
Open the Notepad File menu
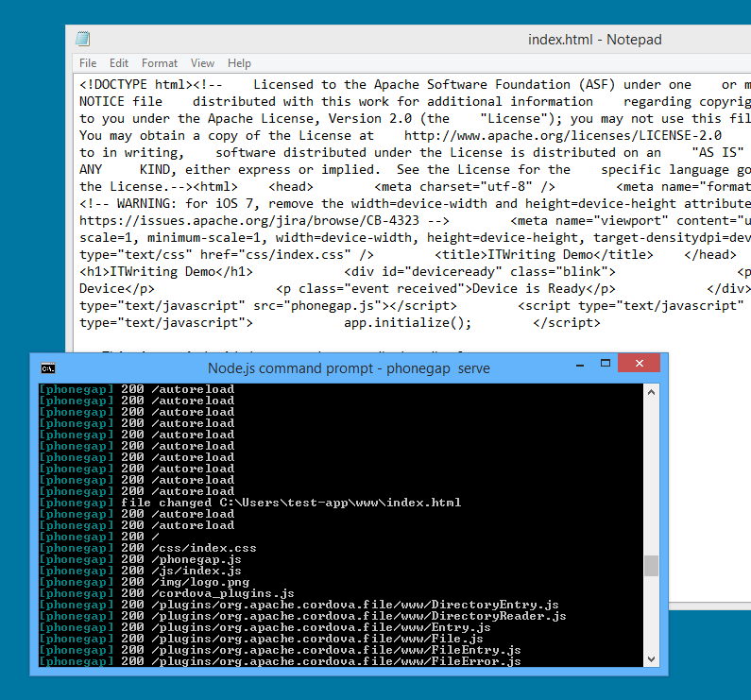coord(88,63)
